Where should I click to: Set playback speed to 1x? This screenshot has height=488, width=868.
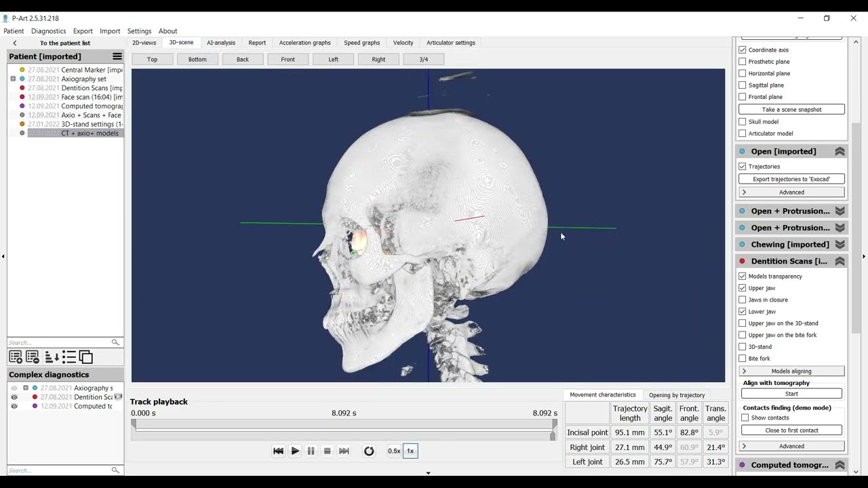[410, 451]
